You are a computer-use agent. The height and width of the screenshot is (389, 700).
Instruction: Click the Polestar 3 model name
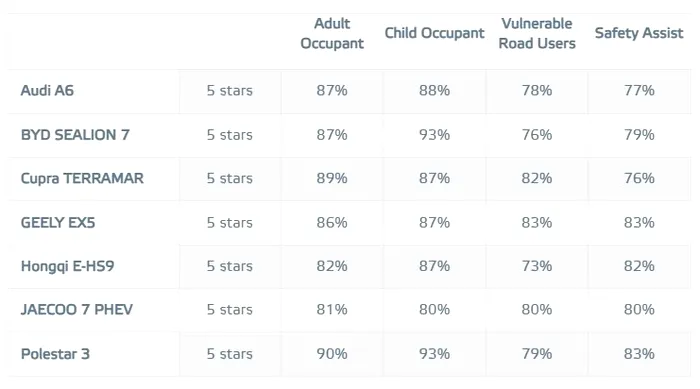[55, 354]
